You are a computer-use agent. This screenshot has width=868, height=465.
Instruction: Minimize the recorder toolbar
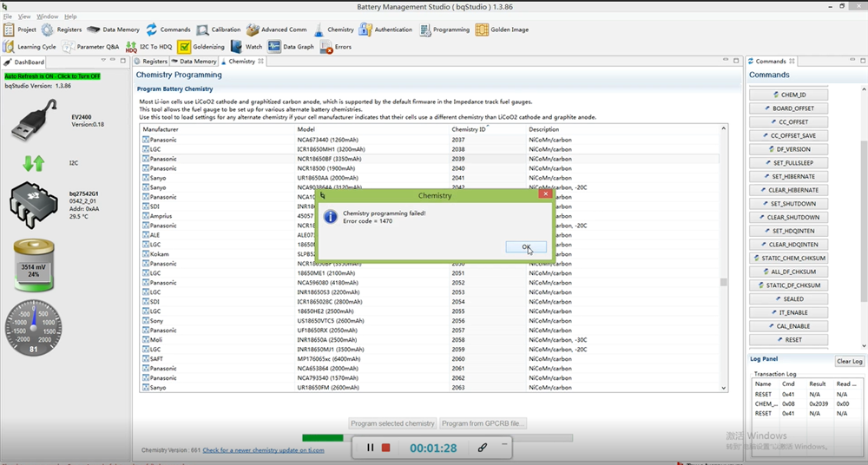point(504,444)
